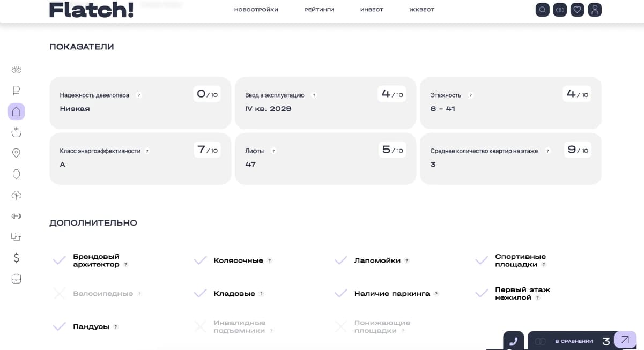Click the Ввод в эксплуатацию 4/10 score
Viewport: 644px width, 350px height.
click(x=392, y=94)
